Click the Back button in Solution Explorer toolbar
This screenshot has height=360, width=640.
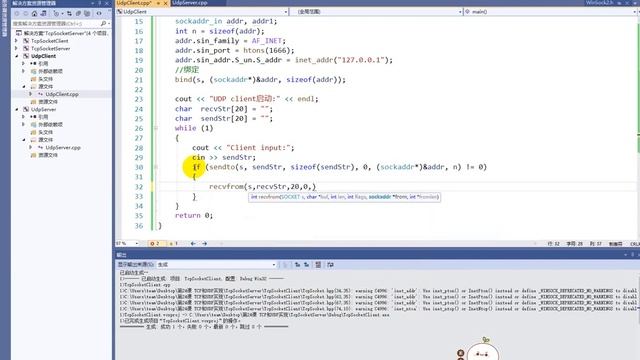coord(17,13)
